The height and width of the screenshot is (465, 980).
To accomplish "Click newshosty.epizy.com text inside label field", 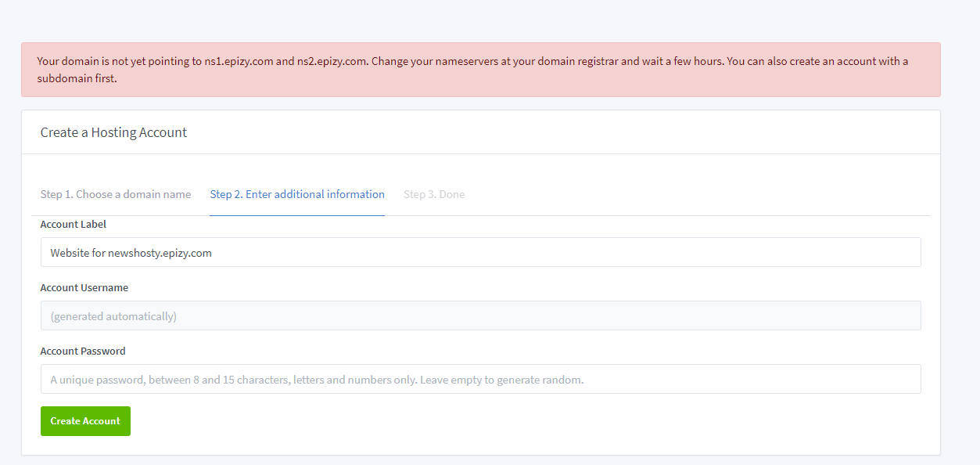I will point(160,254).
